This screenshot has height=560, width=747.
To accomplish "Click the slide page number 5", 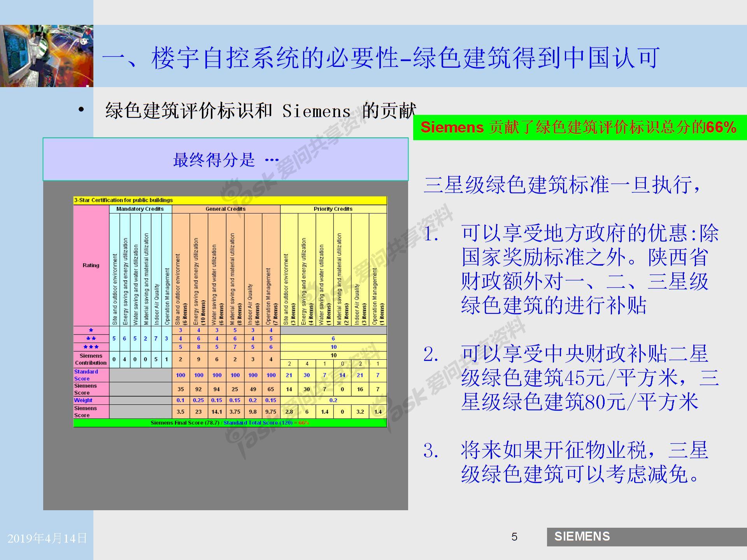I will pos(514,537).
